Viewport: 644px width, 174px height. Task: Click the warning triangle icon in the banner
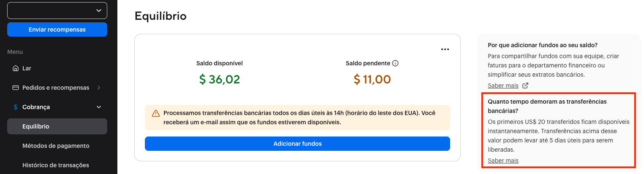click(x=156, y=113)
